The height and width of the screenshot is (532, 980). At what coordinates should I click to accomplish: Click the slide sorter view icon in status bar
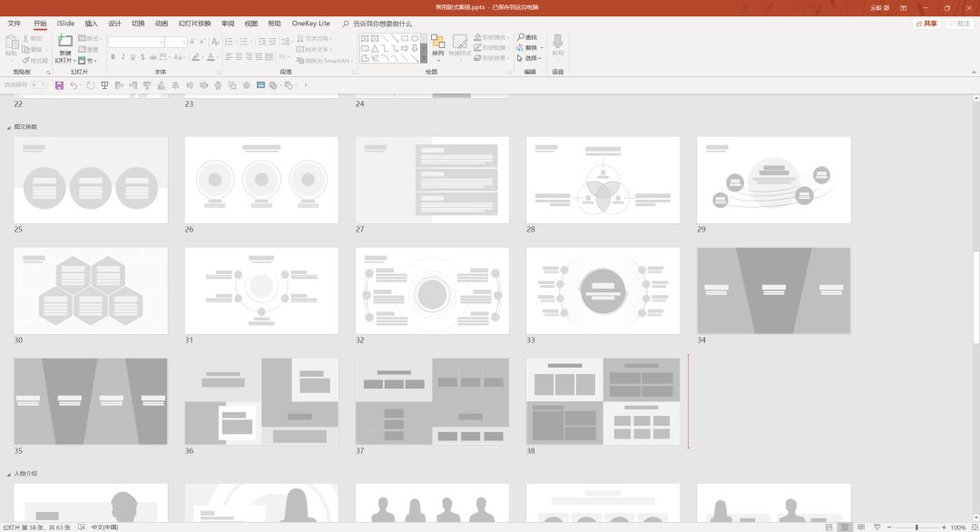click(845, 527)
